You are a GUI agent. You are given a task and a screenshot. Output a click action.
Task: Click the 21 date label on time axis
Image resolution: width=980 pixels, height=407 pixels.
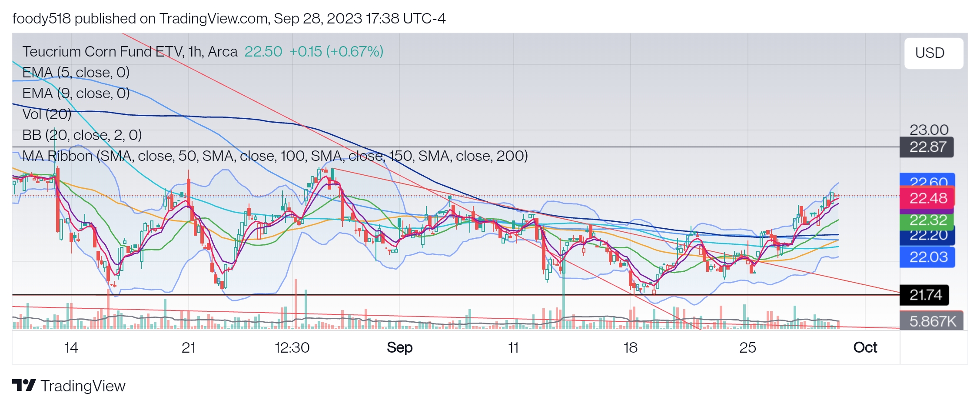[189, 347]
